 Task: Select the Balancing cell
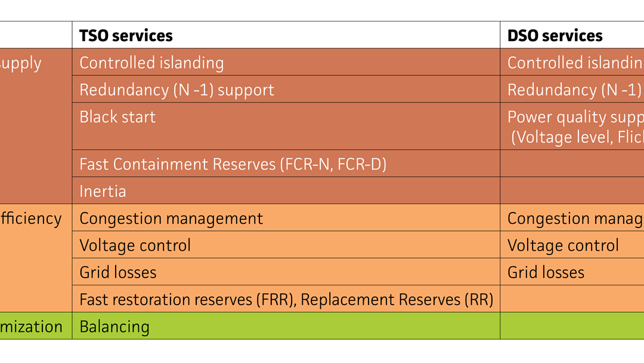click(286, 326)
